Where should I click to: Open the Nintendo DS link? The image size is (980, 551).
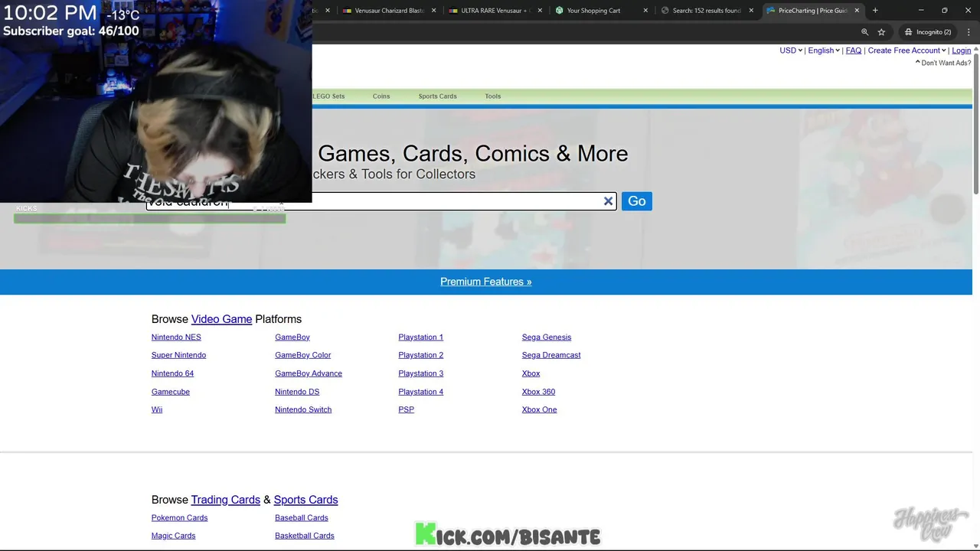coord(297,392)
